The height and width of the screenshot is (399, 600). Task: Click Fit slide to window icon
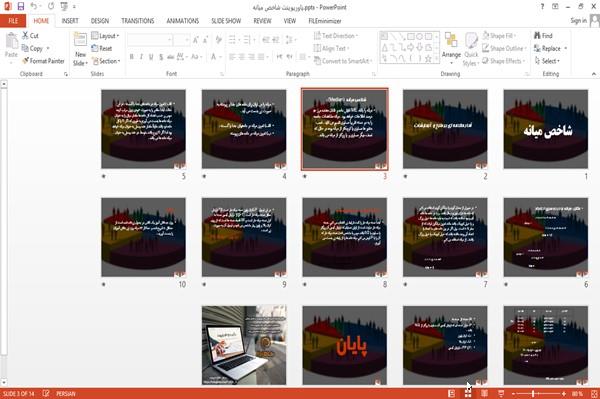click(x=594, y=394)
